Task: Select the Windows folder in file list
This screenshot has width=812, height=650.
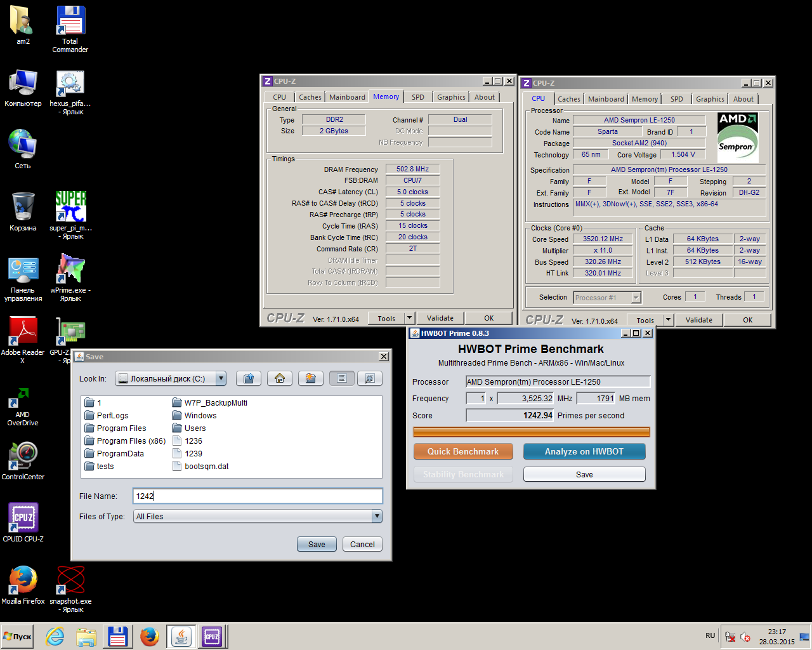Action: pyautogui.click(x=194, y=415)
